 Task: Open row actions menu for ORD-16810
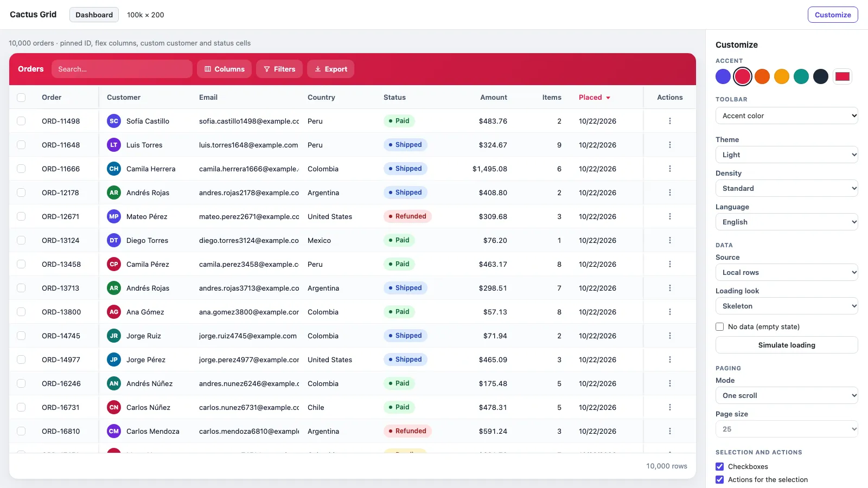669,431
